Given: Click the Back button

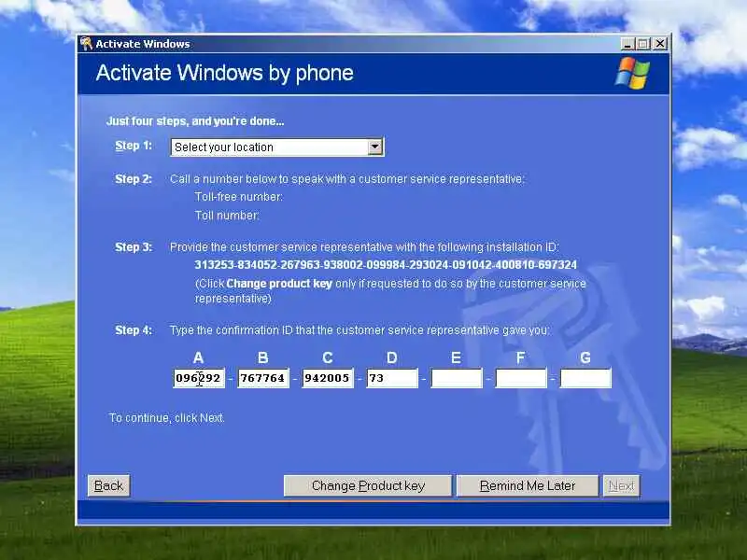Looking at the screenshot, I should pos(108,485).
